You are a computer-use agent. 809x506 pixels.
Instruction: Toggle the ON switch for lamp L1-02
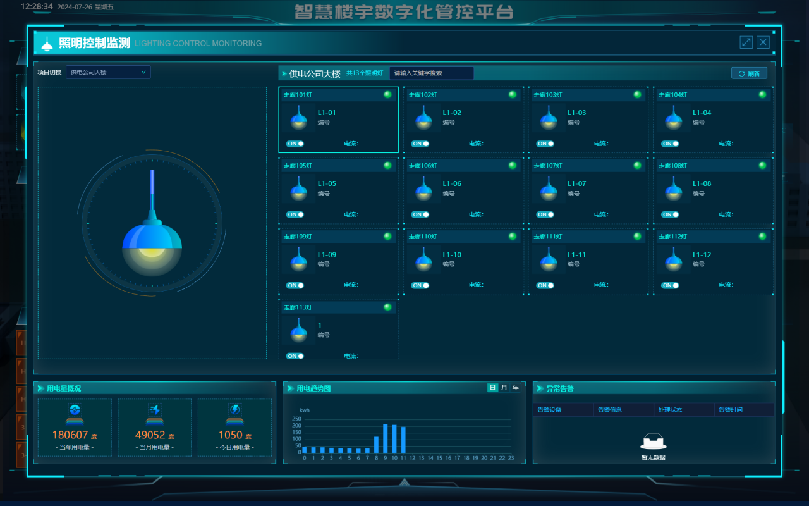click(x=420, y=143)
